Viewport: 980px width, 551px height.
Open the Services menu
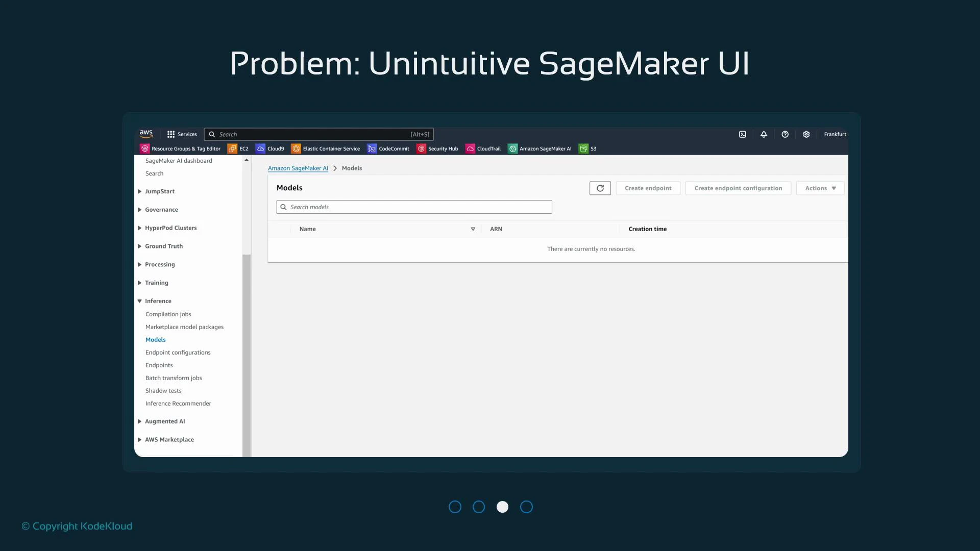point(182,134)
